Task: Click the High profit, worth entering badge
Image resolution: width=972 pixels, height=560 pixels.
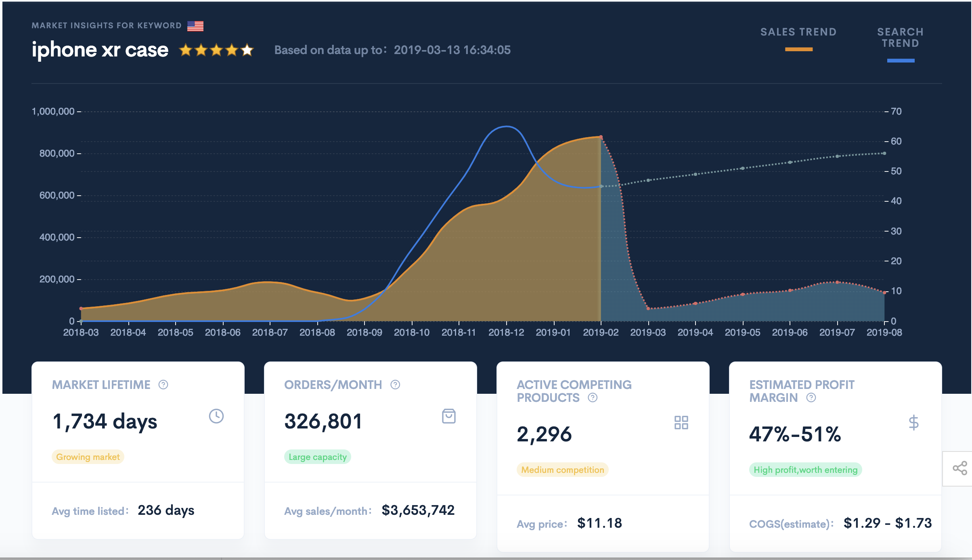Action: 806,470
